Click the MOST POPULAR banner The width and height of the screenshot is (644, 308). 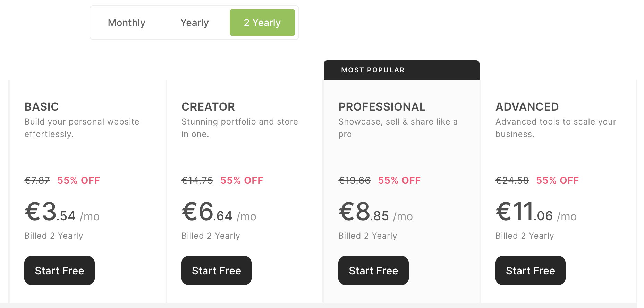[x=401, y=70]
